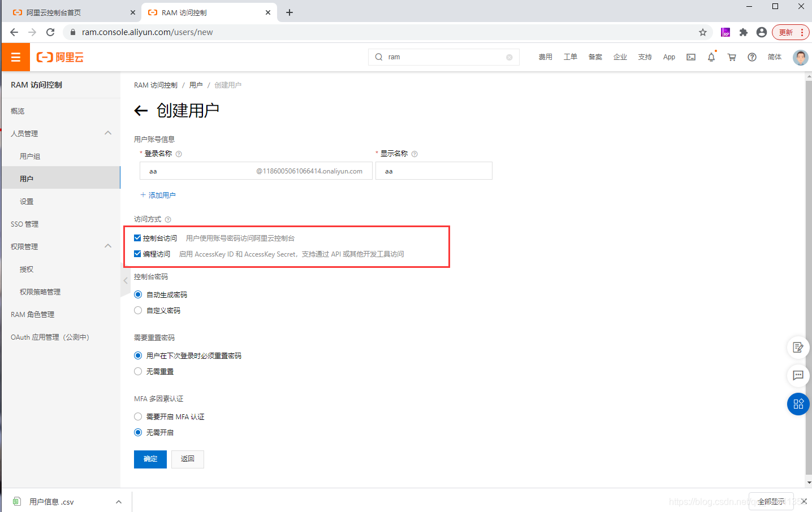Select 需要开启 MFA 认证 option

[x=138, y=416]
